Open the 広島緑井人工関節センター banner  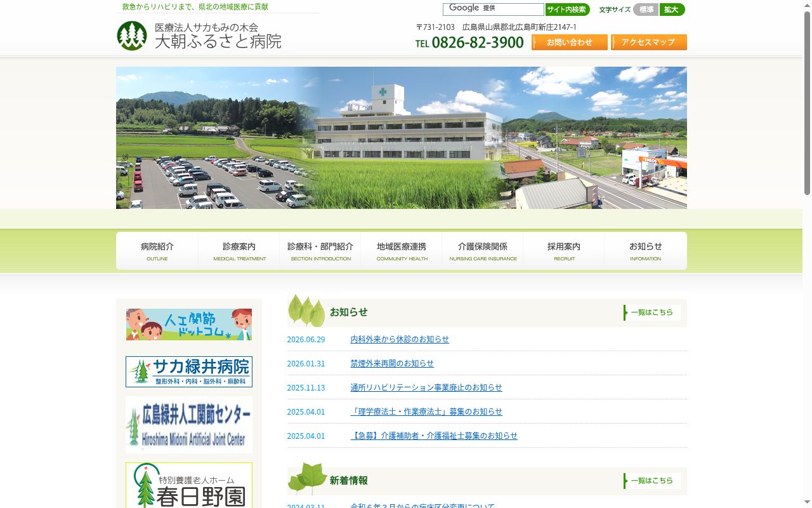point(189,425)
